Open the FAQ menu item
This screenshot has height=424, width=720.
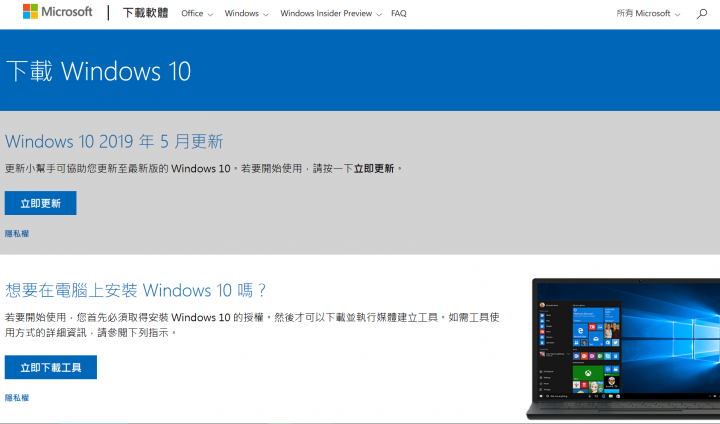pos(399,14)
